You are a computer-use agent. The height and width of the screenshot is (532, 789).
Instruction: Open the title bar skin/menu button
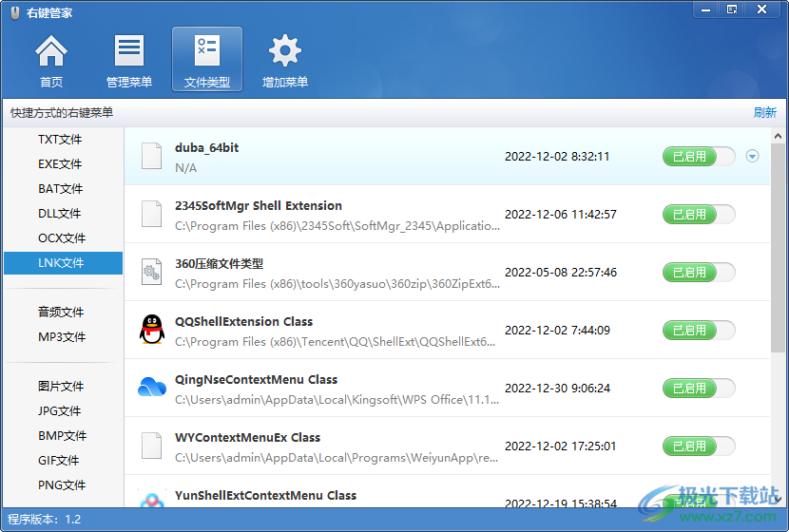click(732, 9)
